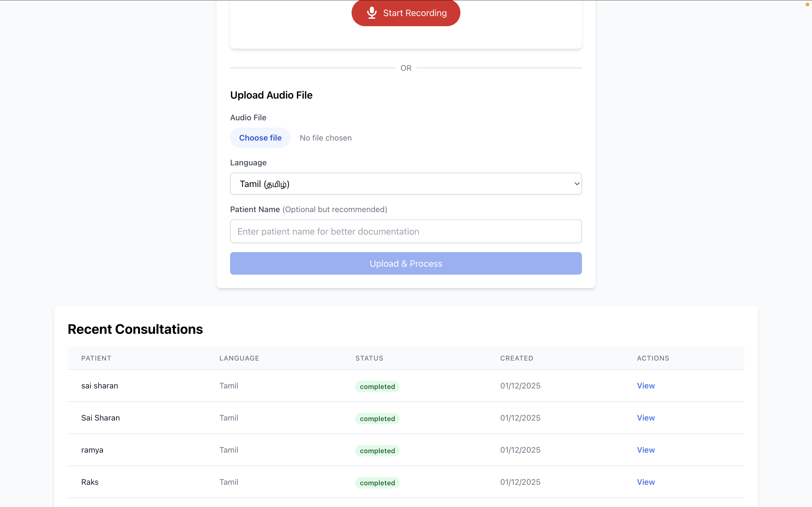Click the microphone icon in Start Recording

pyautogui.click(x=371, y=13)
